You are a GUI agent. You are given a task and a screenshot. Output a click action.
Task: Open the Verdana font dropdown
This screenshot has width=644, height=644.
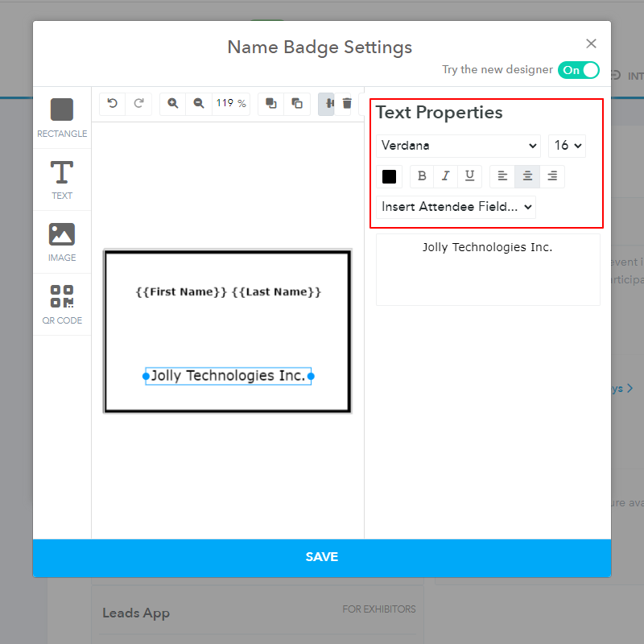458,146
